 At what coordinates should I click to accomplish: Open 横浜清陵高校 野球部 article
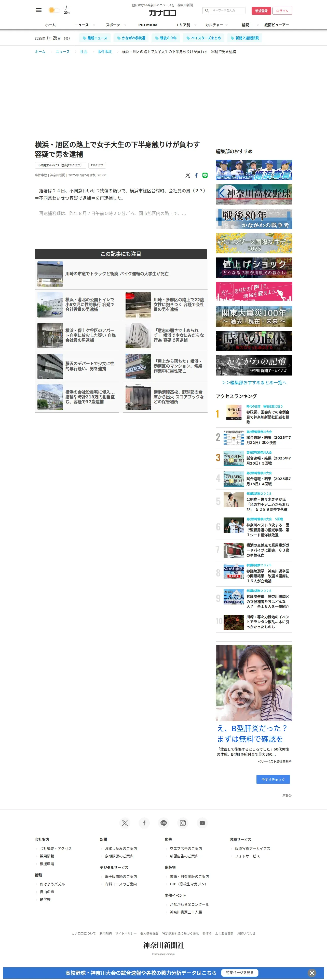click(x=179, y=397)
